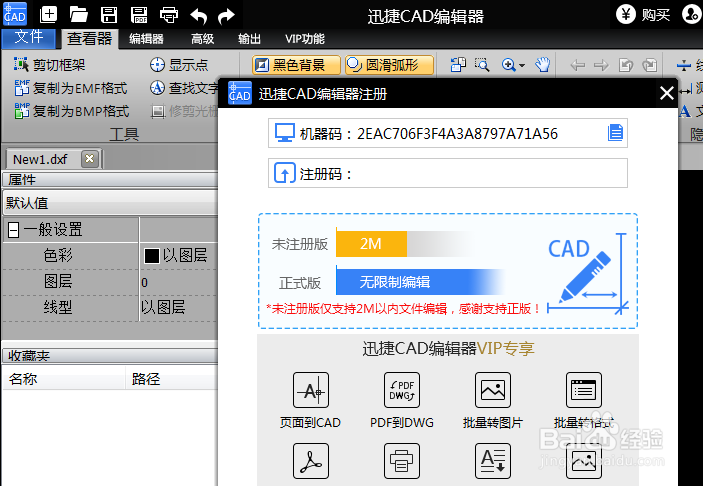Image resolution: width=703 pixels, height=486 pixels.
Task: Click the bottom-right picture icon in VIP panel
Action: pos(584,461)
